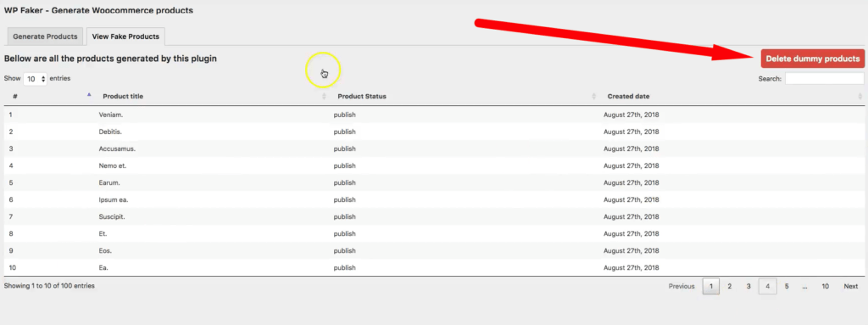Image resolution: width=868 pixels, height=325 pixels.
Task: Click the Next pagination link
Action: [851, 286]
